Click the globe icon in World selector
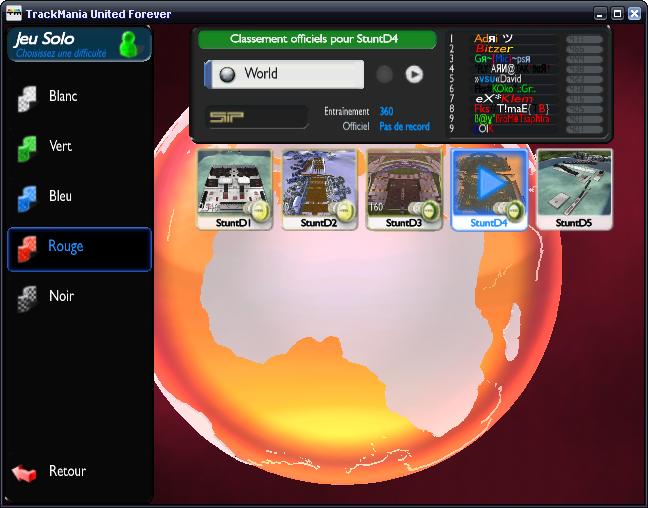Image resolution: width=648 pixels, height=508 pixels. (227, 74)
